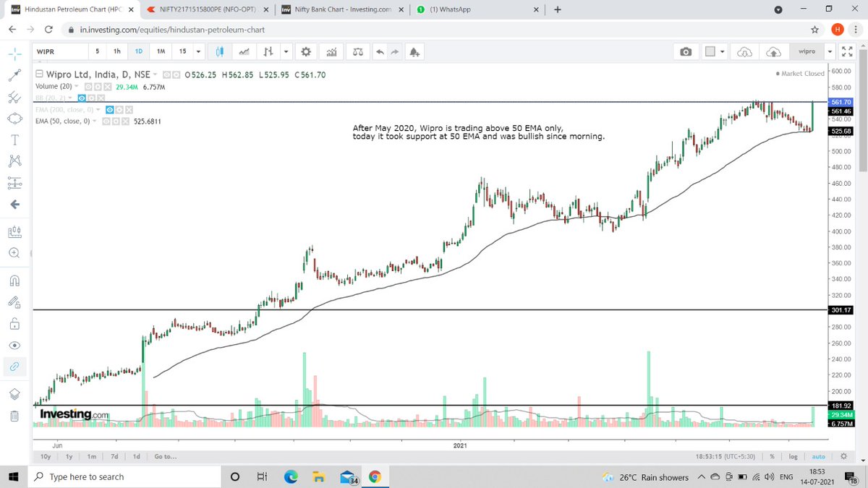Expand the dropdown next to wipro layout
The width and height of the screenshot is (868, 488).
828,51
